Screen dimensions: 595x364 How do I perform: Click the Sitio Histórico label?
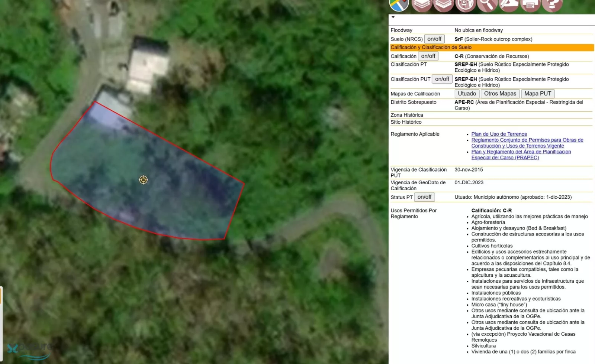406,122
